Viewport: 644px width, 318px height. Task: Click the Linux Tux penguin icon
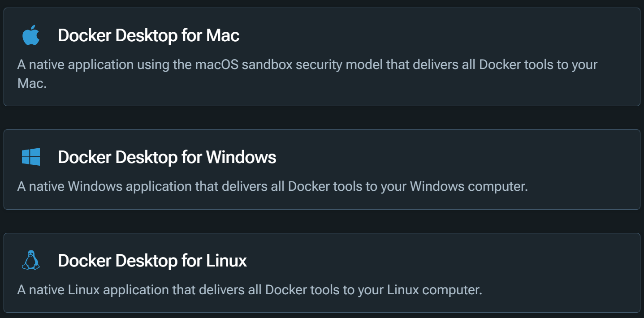point(31,260)
